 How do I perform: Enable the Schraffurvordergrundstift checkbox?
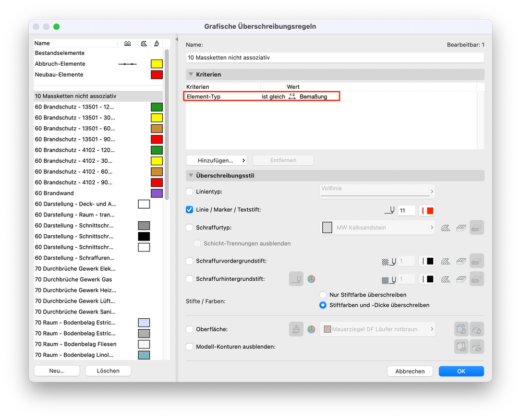(x=189, y=261)
